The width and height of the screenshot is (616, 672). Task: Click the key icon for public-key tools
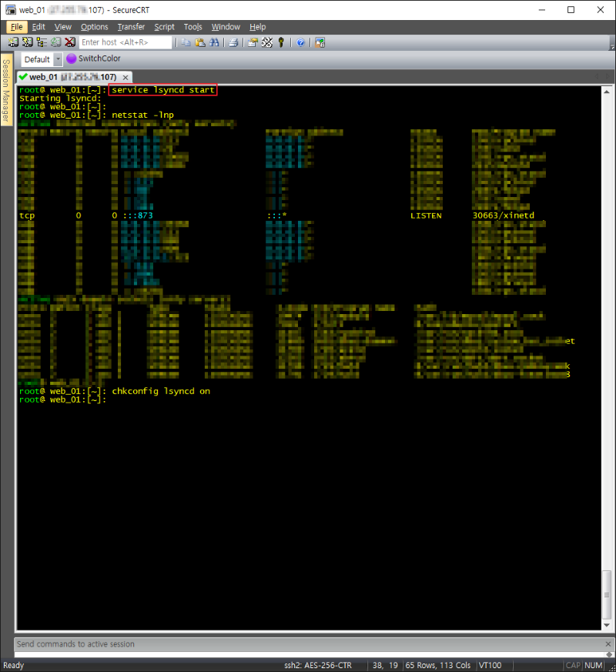pyautogui.click(x=281, y=42)
